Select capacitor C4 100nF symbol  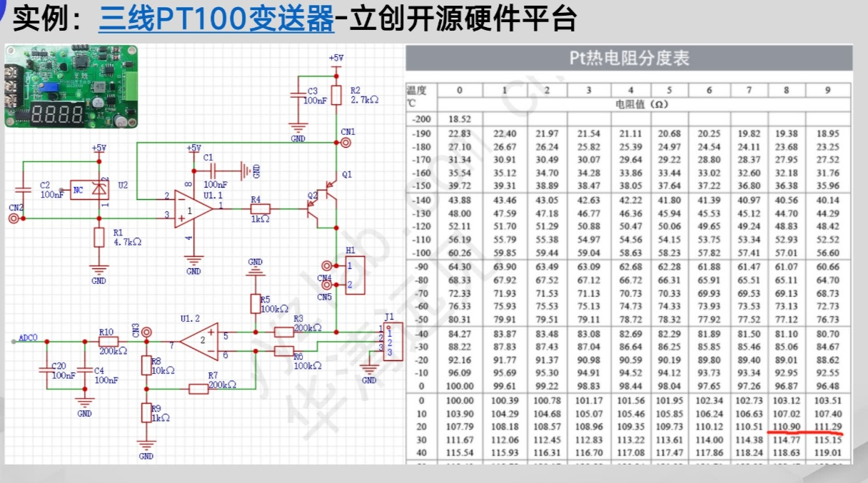84,370
